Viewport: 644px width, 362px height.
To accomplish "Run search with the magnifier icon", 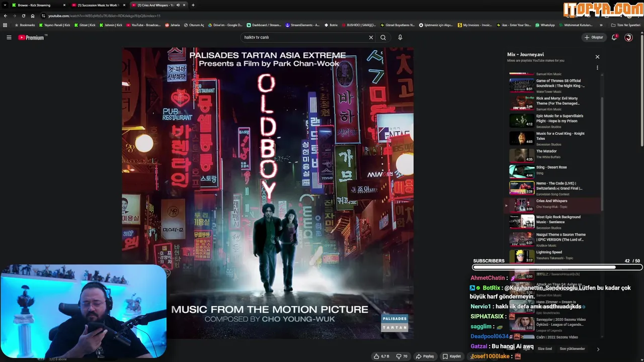I will (x=383, y=37).
